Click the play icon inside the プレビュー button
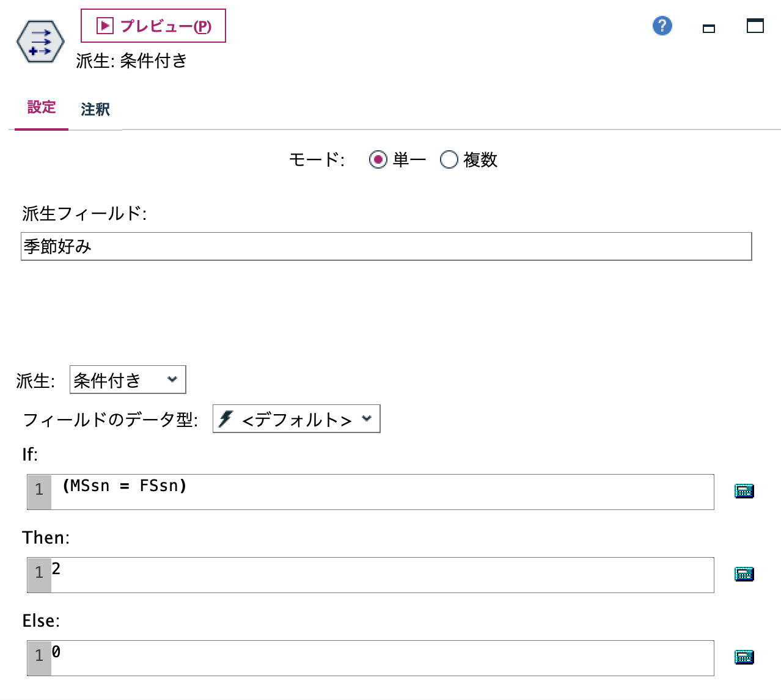Viewport: 781px width, 700px height. (x=104, y=25)
